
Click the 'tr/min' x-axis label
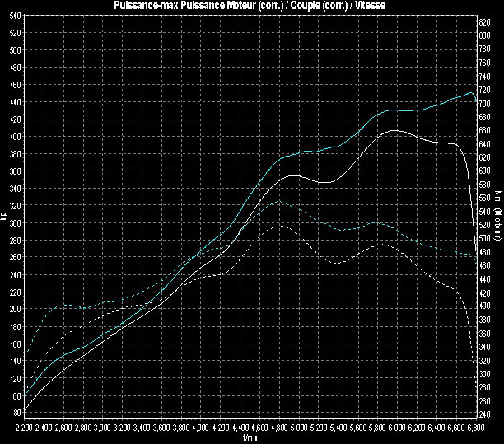250,437
